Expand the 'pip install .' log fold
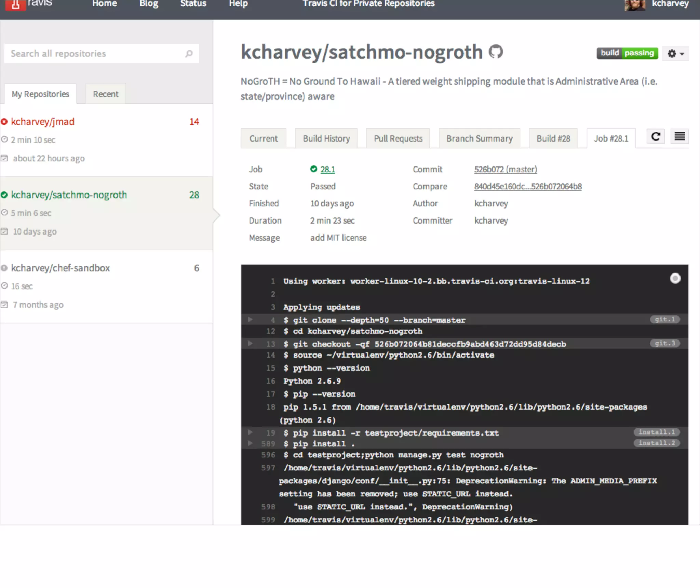700x588 pixels. point(250,443)
